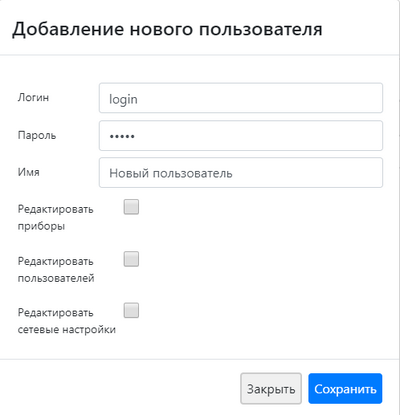Image resolution: width=400 pixels, height=415 pixels.
Task: Click the Редактировать пользователей label text
Action: coord(56,270)
